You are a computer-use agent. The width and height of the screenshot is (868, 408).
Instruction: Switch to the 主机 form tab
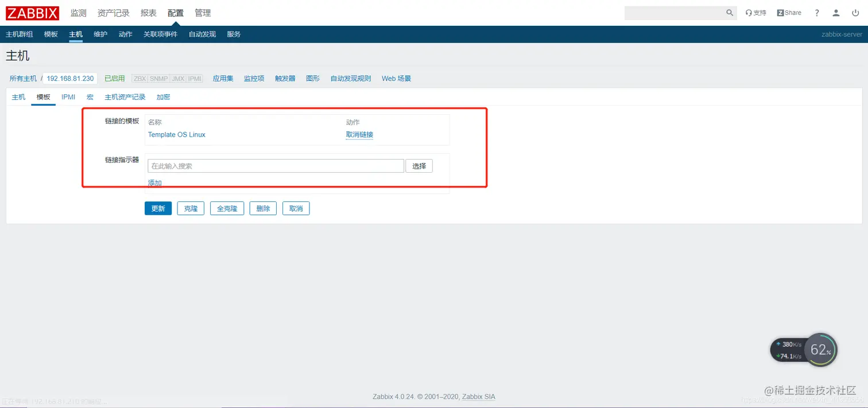19,97
